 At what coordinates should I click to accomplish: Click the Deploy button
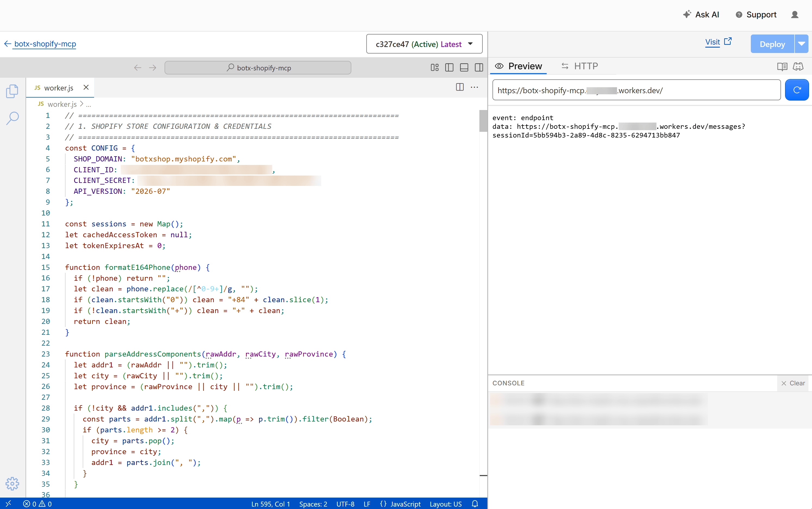point(772,44)
